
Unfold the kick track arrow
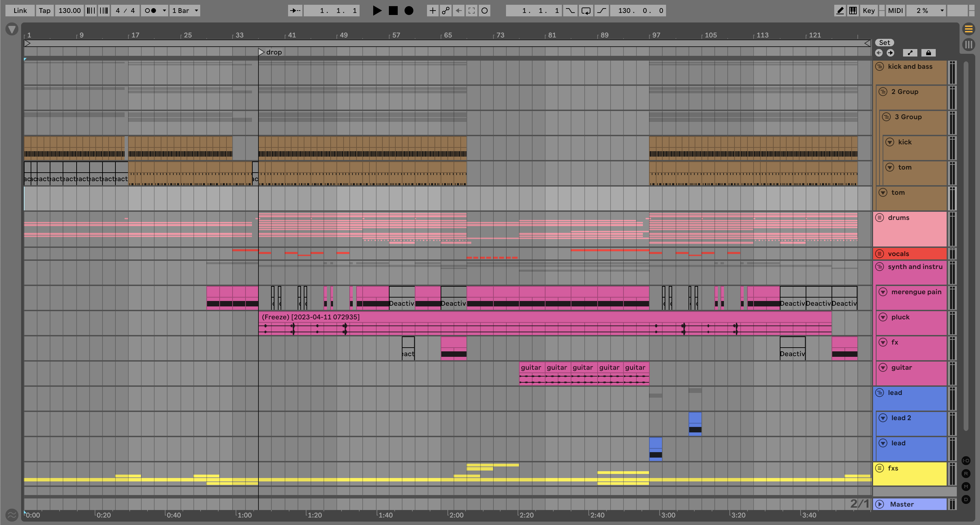[x=889, y=142]
